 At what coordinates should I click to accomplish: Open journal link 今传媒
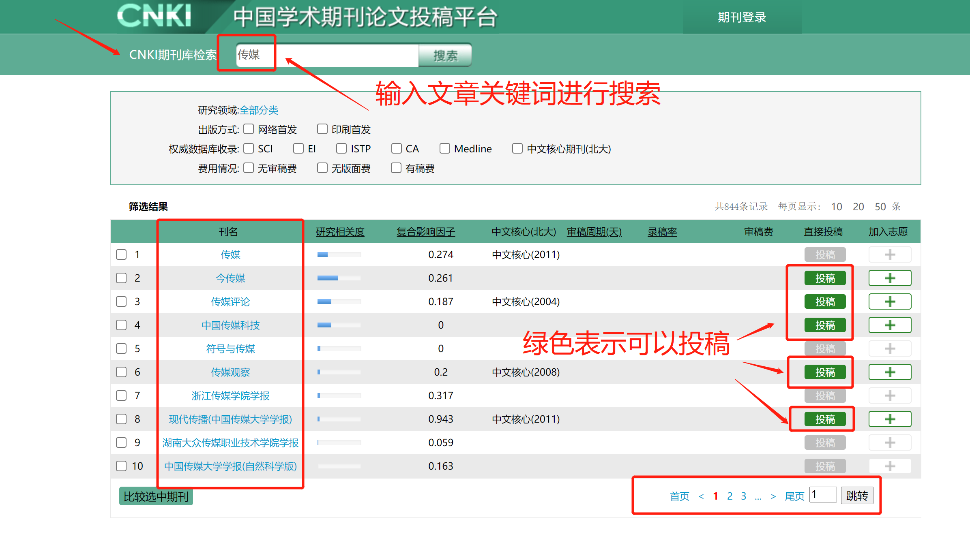click(x=230, y=278)
